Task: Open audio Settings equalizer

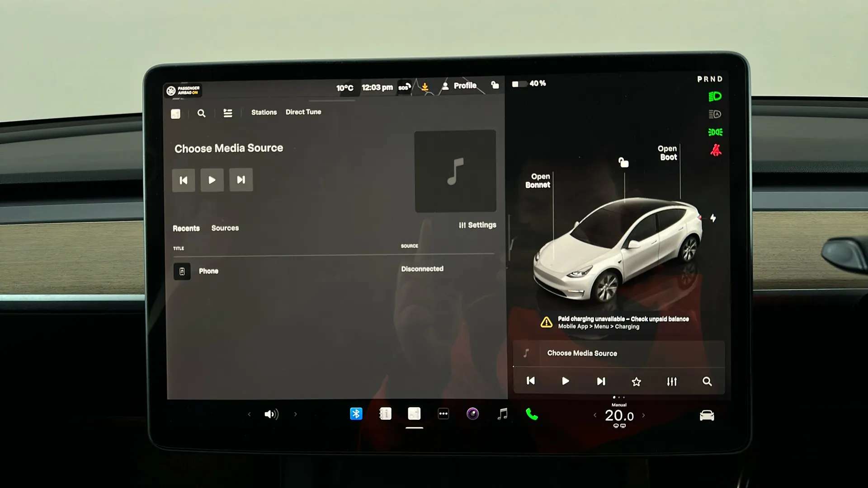Action: pos(477,225)
